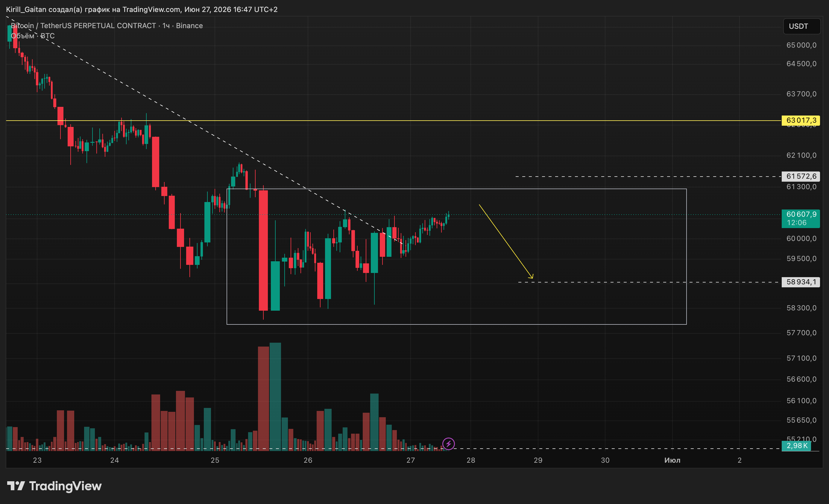Image resolution: width=829 pixels, height=504 pixels.
Task: Click the yellow 63 017,3 price tag
Action: pos(801,120)
